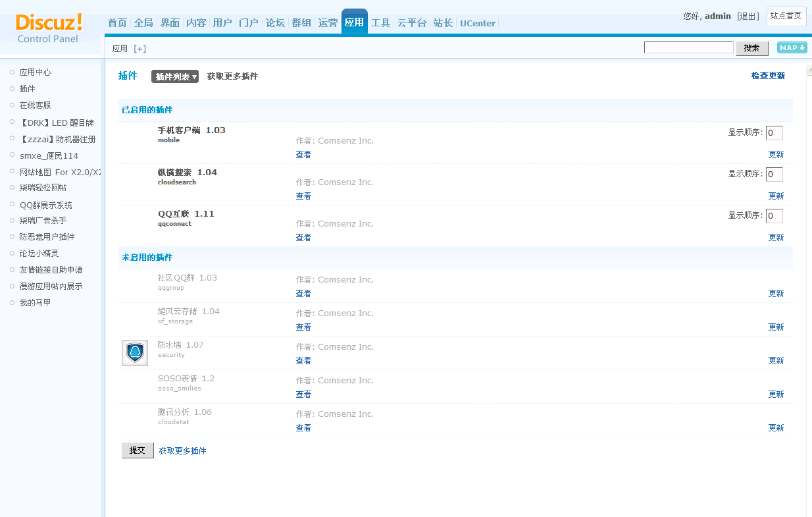This screenshot has height=517, width=812.
Task: Open the 插件列表 dropdown
Action: point(175,76)
